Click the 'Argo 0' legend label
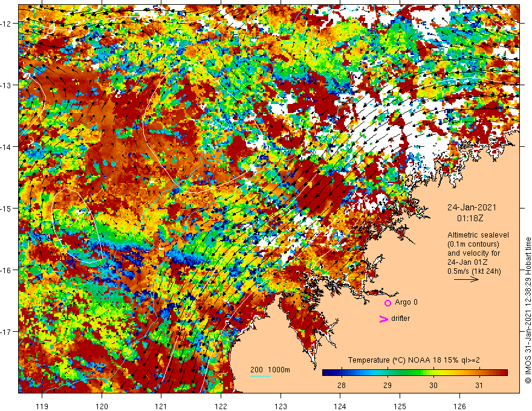This screenshot has height=411, width=532. (x=406, y=302)
